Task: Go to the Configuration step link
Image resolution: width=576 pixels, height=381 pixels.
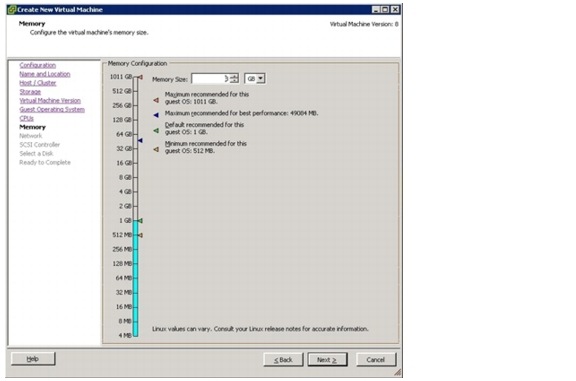Action: pos(37,65)
